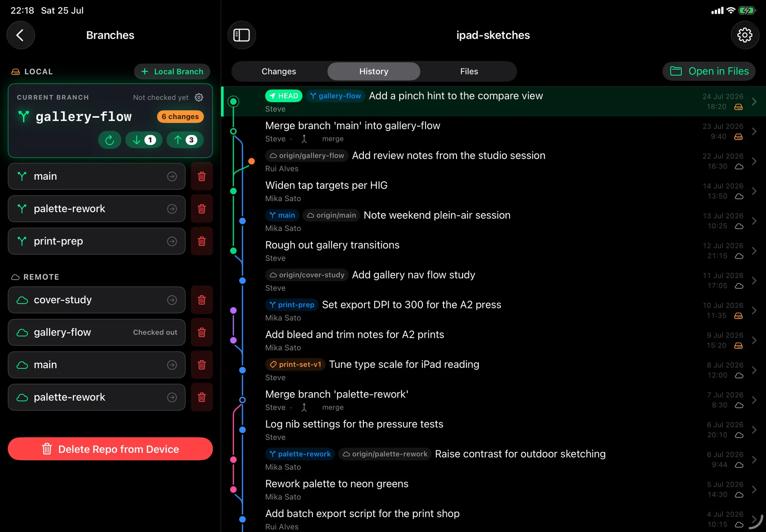View the 6 changes badge

(x=180, y=117)
